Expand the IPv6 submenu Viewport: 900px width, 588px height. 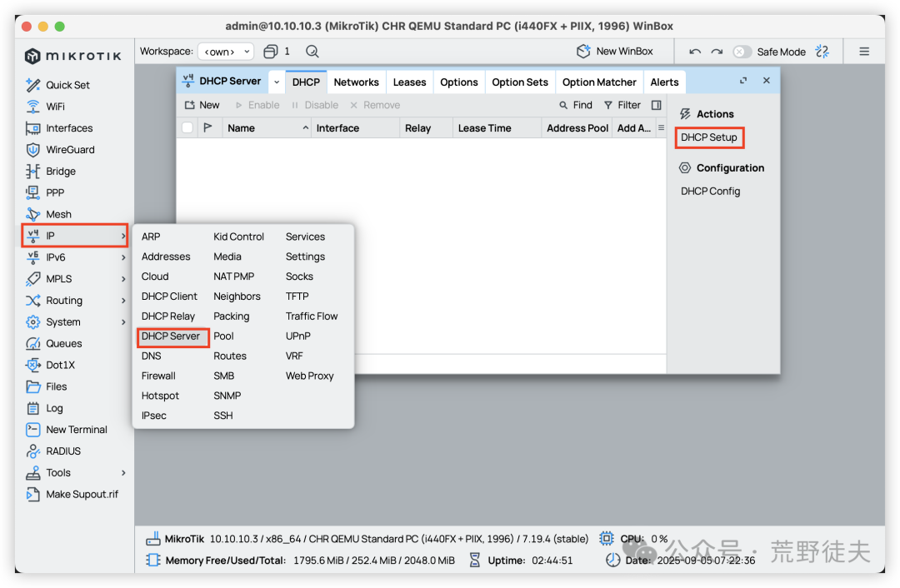coord(75,257)
